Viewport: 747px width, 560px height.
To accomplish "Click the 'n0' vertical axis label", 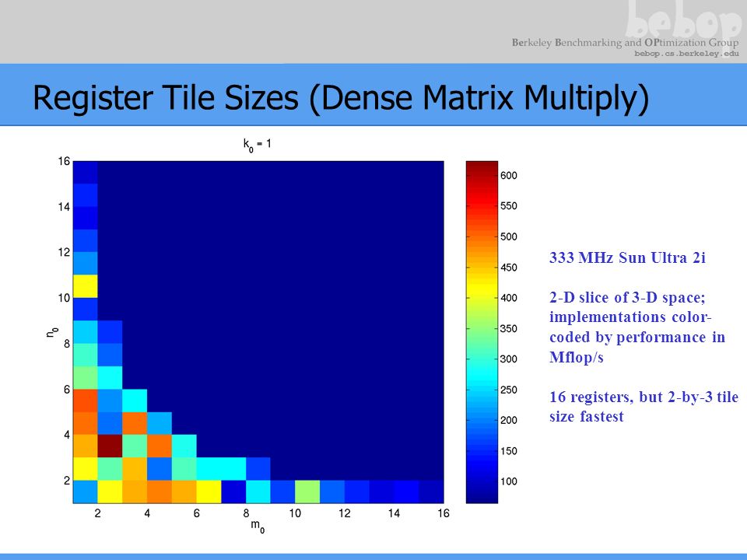I will (x=52, y=332).
